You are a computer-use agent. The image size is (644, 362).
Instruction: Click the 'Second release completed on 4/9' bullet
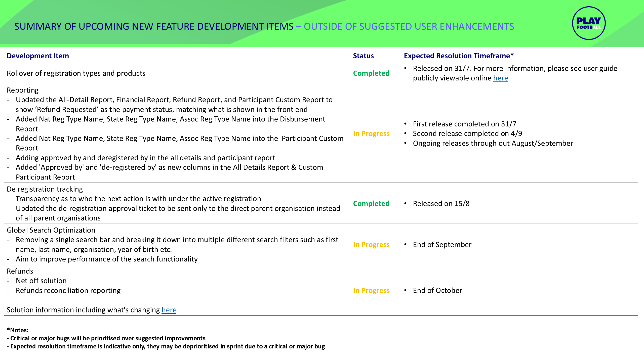(x=467, y=133)
